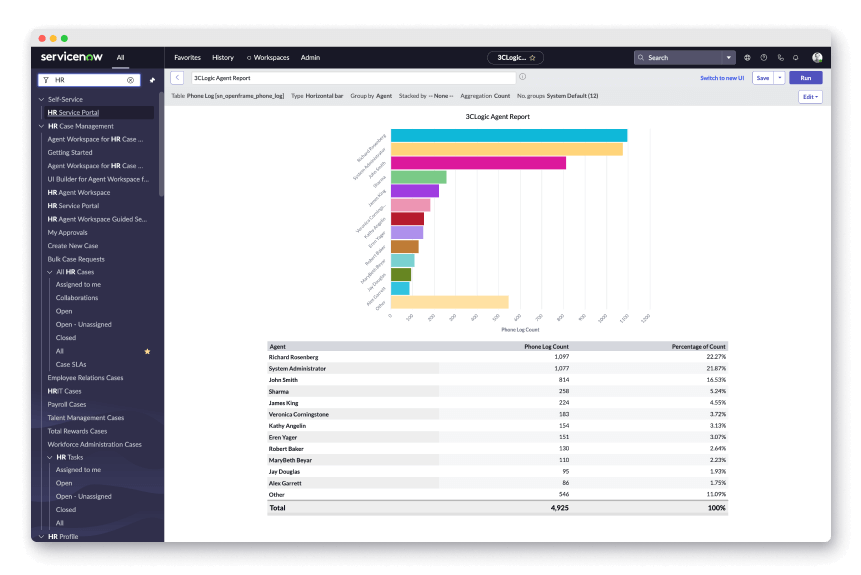Viewport: 861px width, 575px height.
Task: Click the search magnifier icon
Action: [x=641, y=58]
